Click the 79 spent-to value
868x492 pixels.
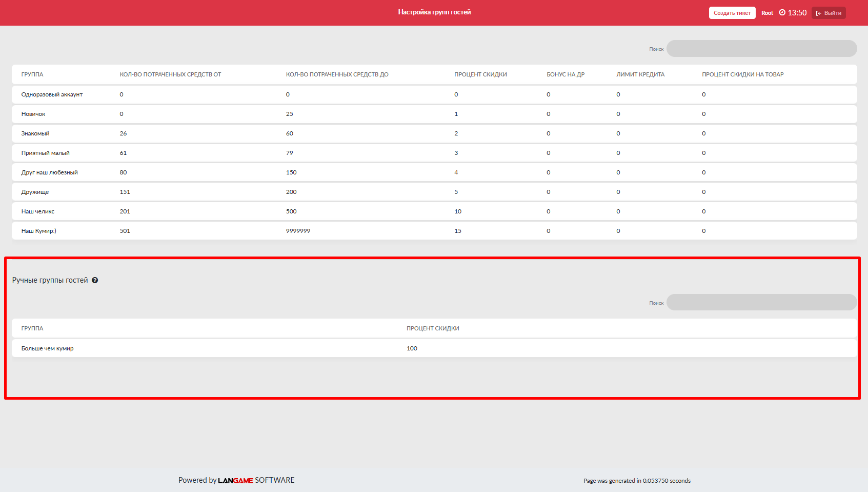(290, 153)
